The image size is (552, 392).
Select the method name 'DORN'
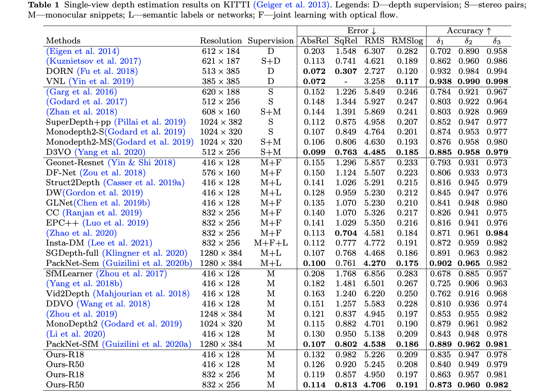60,71
